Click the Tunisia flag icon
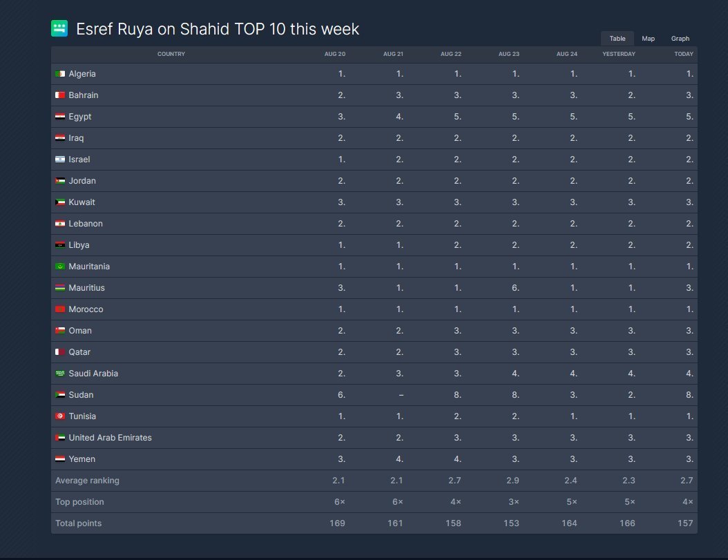728x560 pixels. point(60,416)
